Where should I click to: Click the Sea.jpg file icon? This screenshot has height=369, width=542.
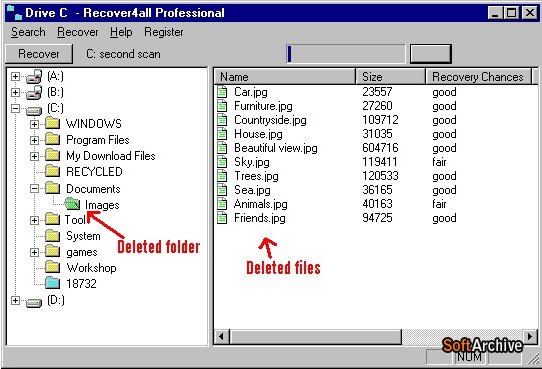point(222,190)
